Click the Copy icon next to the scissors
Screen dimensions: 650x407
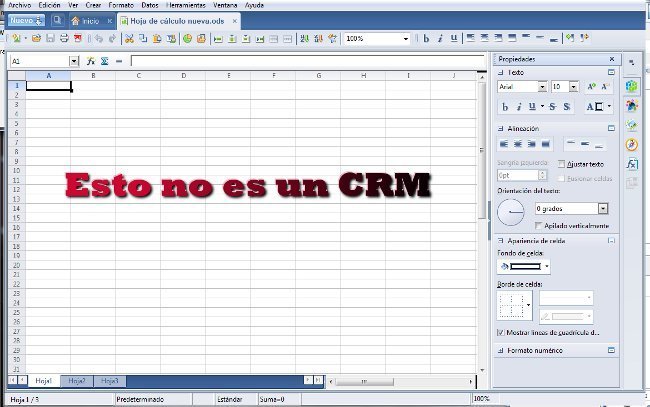click(x=143, y=39)
